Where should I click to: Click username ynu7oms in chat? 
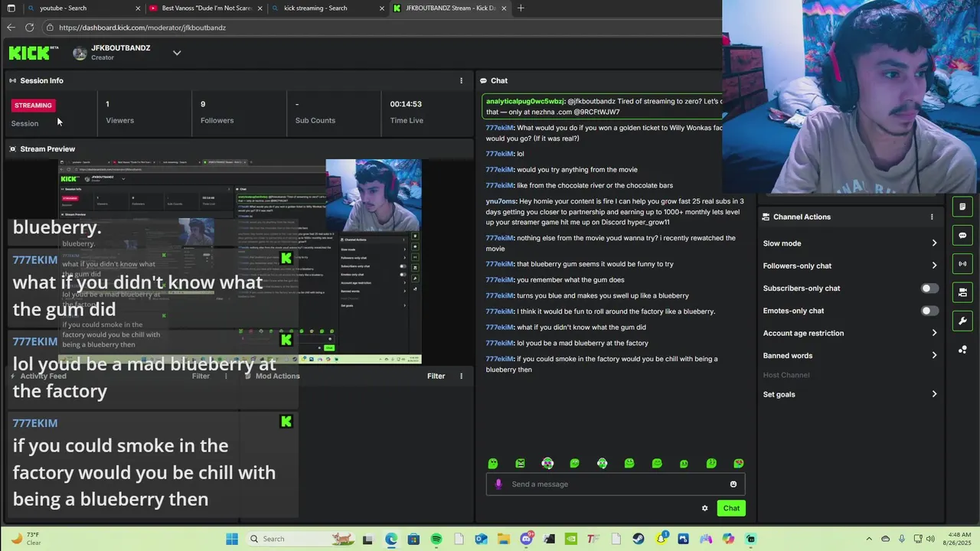point(501,201)
